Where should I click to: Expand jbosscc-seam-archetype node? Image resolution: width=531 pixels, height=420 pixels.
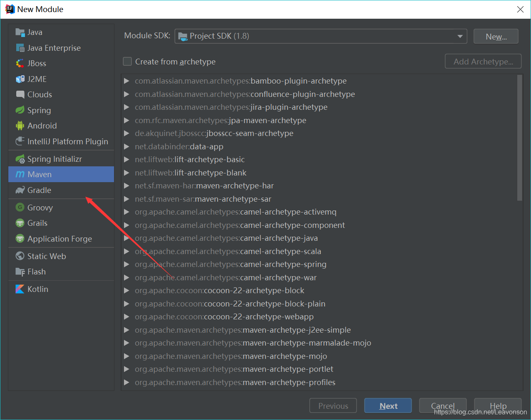coord(127,133)
